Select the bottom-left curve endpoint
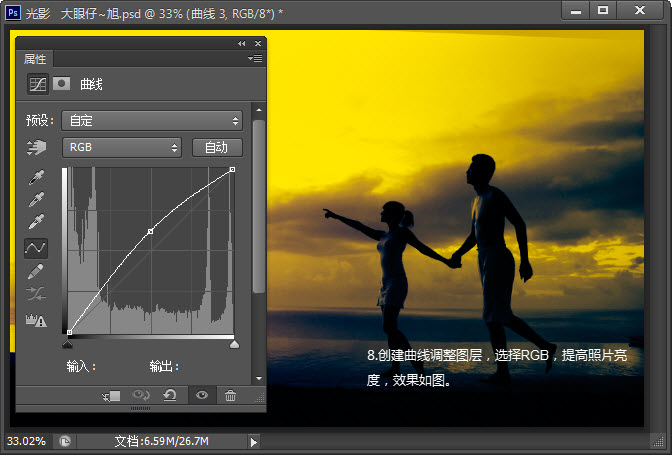The height and width of the screenshot is (455, 672). tap(69, 332)
